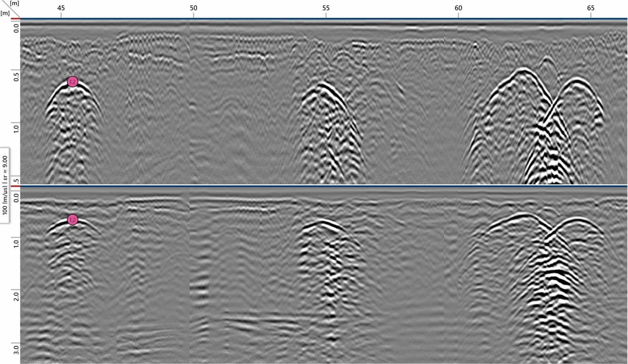The height and width of the screenshot is (364, 628).
Task: Select pink 1.2 marker in lower radargram
Action: click(x=73, y=220)
